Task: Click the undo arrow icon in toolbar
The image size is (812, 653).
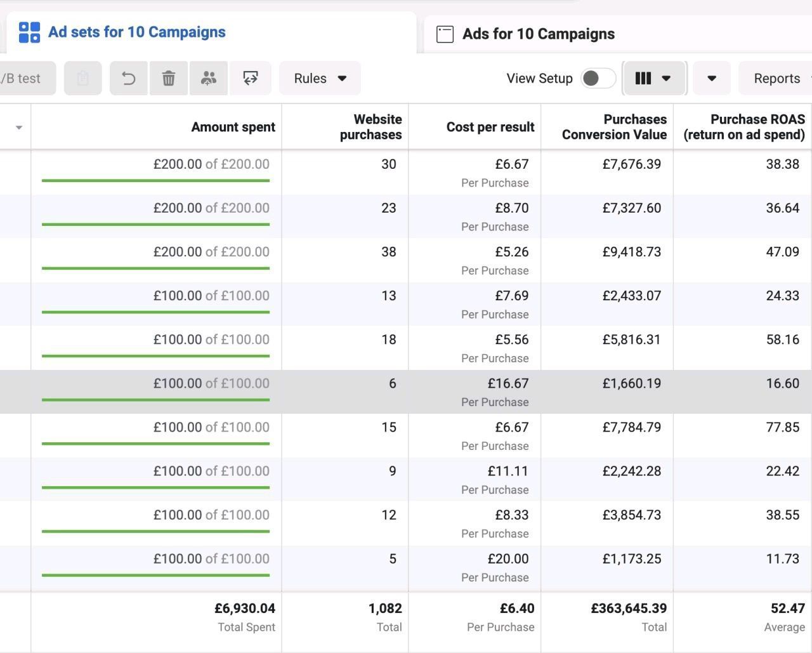Action: coord(129,79)
